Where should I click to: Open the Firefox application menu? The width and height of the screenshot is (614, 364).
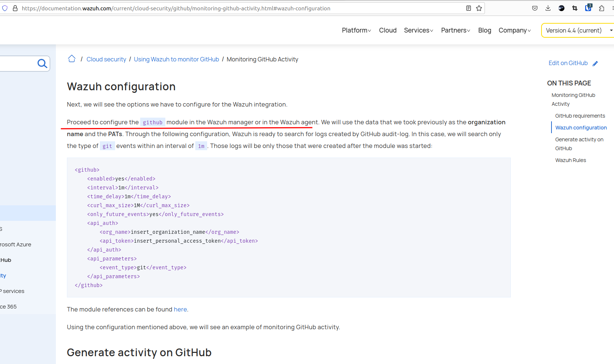pyautogui.click(x=612, y=8)
